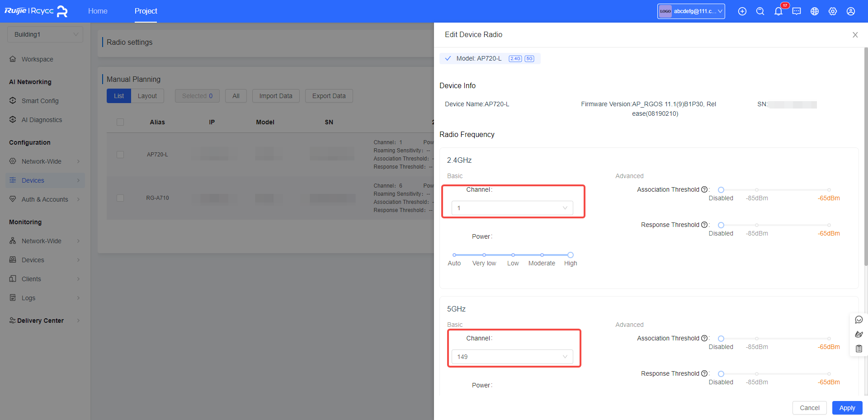
Task: Switch to the Home tab
Action: [x=98, y=11]
